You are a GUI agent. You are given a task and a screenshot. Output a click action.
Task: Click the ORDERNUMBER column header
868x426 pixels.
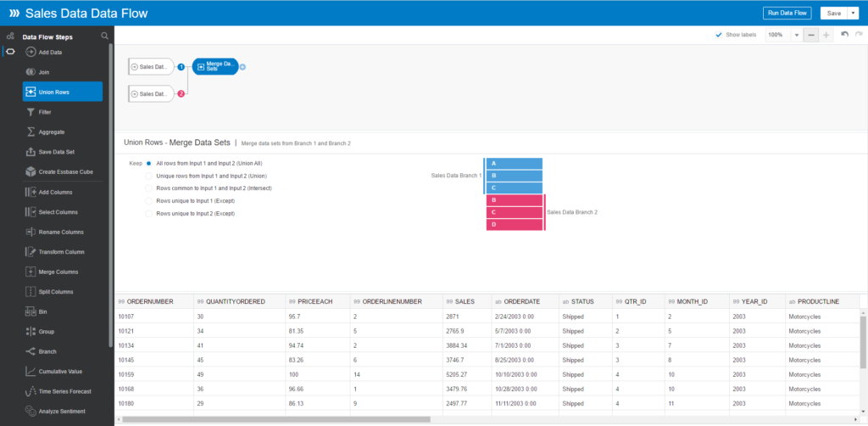(153, 301)
